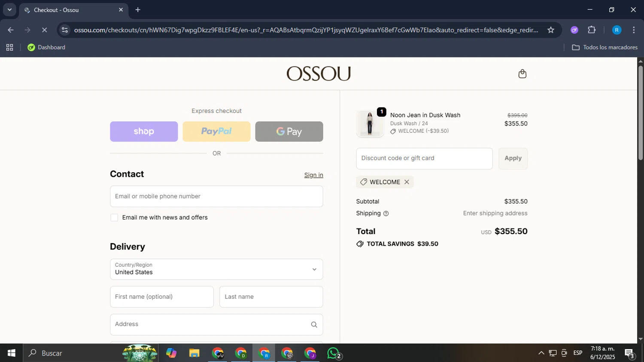Close the Checkout - Ossou tab
Screen dimensions: 644x362
coord(121,10)
